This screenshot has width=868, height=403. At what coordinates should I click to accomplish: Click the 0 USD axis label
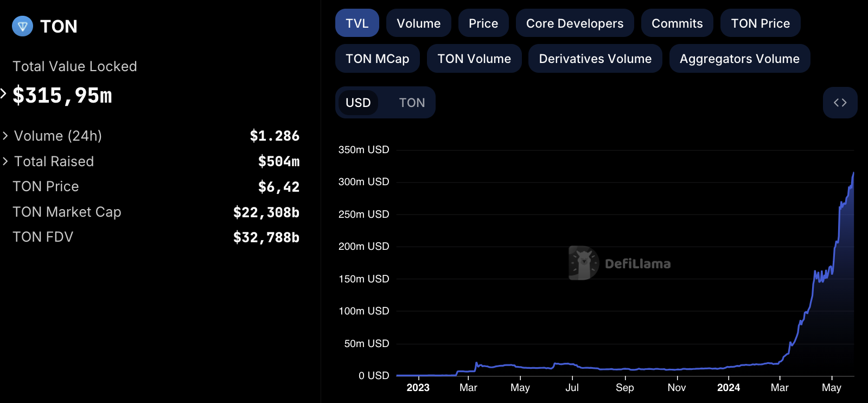pos(374,375)
